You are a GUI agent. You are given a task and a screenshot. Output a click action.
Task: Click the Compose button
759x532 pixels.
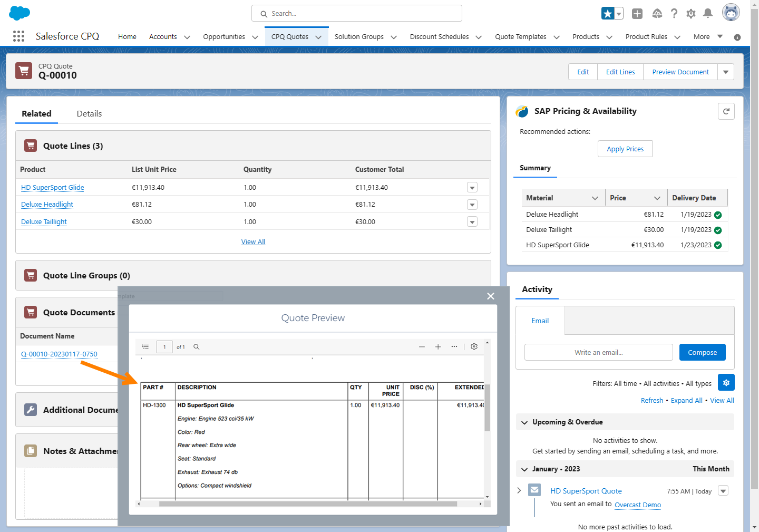[x=703, y=353]
